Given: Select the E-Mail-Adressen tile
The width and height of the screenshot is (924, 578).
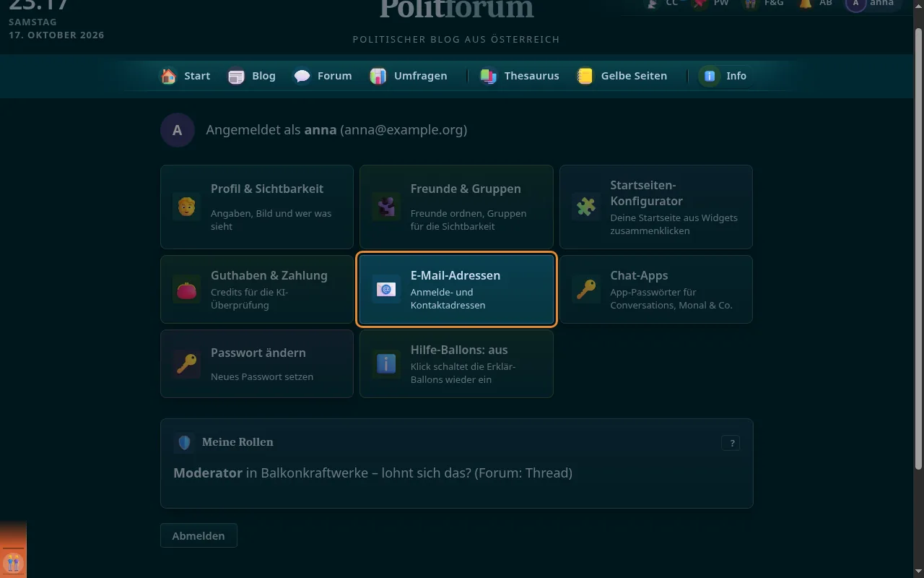Looking at the screenshot, I should click(456, 289).
